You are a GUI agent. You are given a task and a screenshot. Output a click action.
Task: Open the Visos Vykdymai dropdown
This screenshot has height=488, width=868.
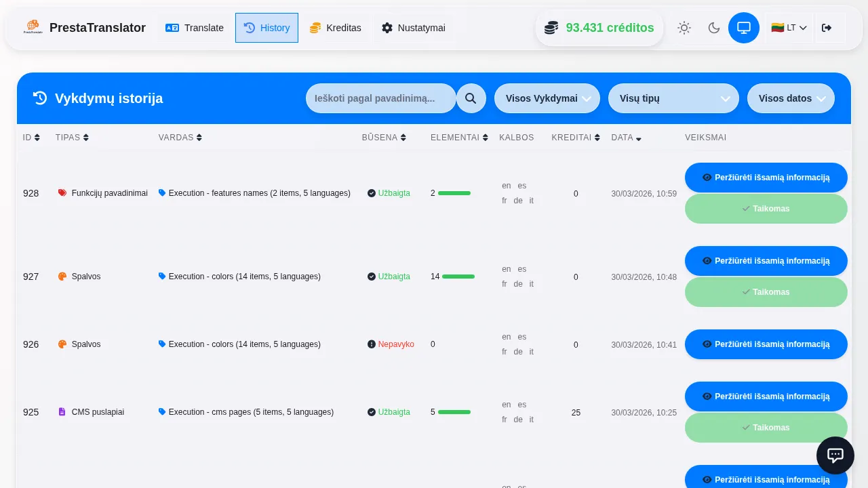[547, 98]
